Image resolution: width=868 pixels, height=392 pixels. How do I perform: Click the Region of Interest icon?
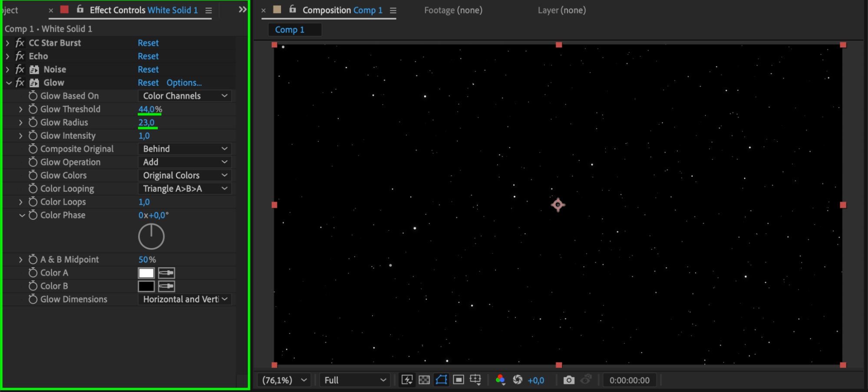pyautogui.click(x=459, y=380)
